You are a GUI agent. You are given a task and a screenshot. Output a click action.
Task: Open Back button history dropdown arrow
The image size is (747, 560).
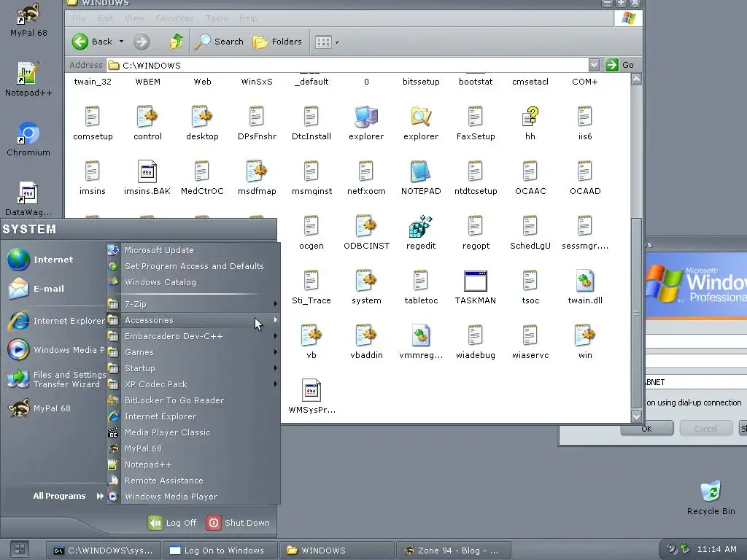122,42
